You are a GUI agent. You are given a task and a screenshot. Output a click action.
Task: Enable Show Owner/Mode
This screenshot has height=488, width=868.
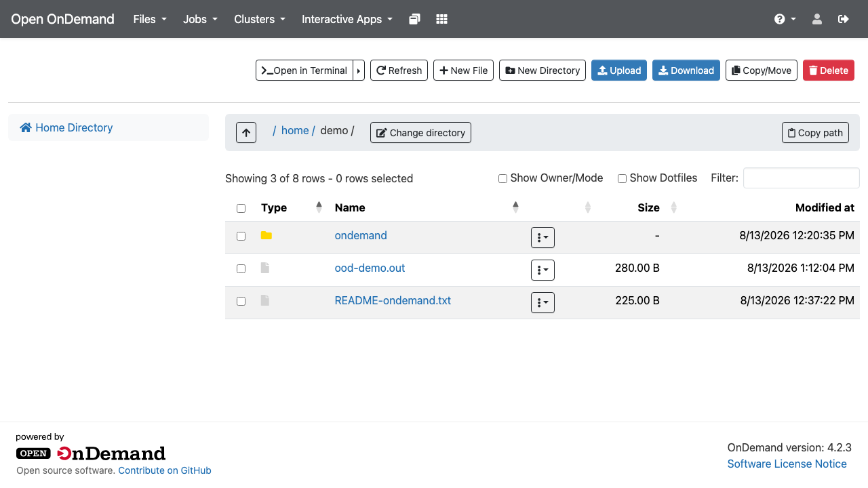[502, 179]
